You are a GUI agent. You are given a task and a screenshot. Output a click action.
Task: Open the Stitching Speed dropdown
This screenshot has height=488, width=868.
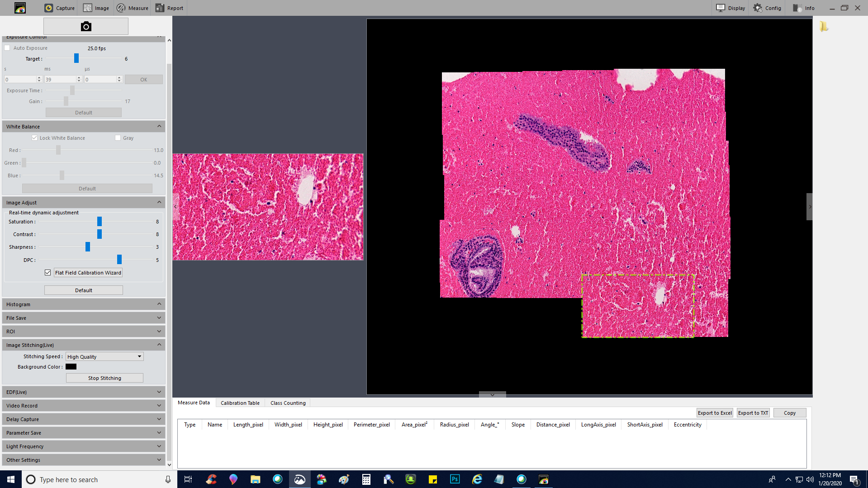[x=104, y=357]
